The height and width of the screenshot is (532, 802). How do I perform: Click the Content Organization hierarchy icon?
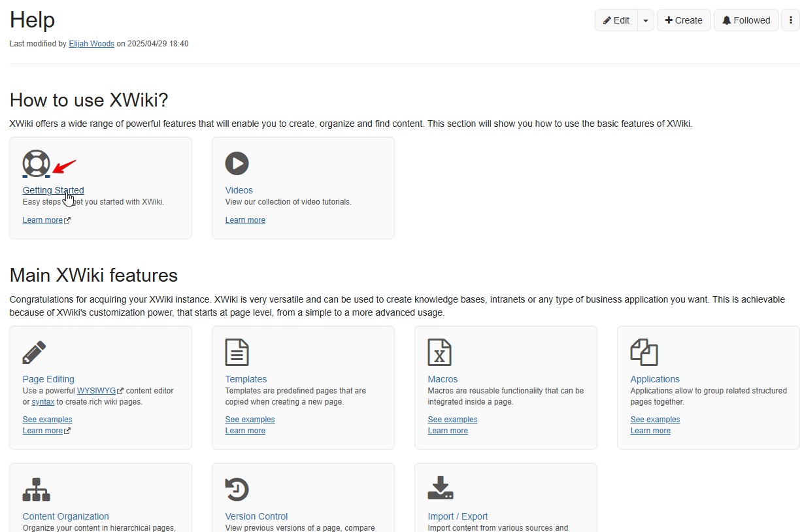click(36, 490)
